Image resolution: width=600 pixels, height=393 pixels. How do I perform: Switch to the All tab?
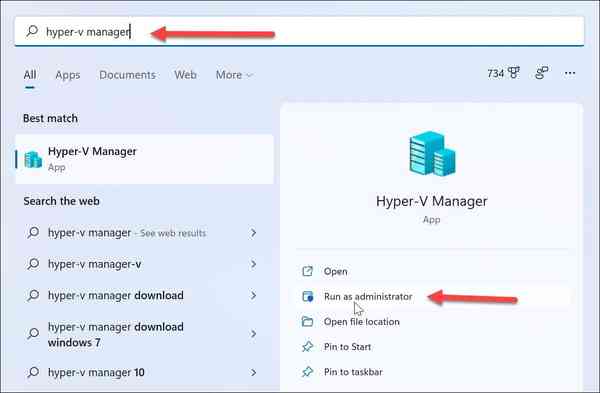pos(30,75)
